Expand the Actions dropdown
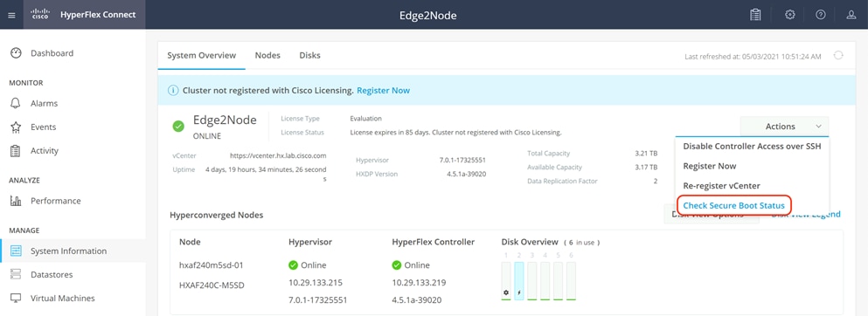This screenshot has height=316, width=868. click(784, 127)
